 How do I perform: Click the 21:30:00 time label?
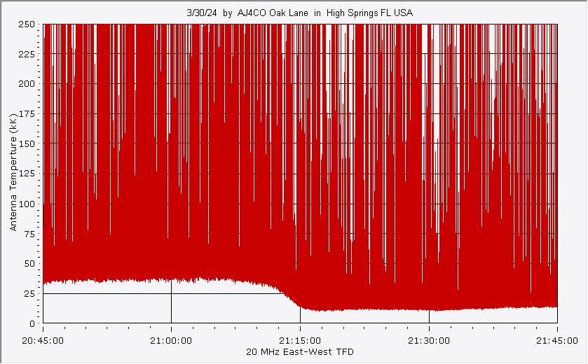tap(429, 341)
